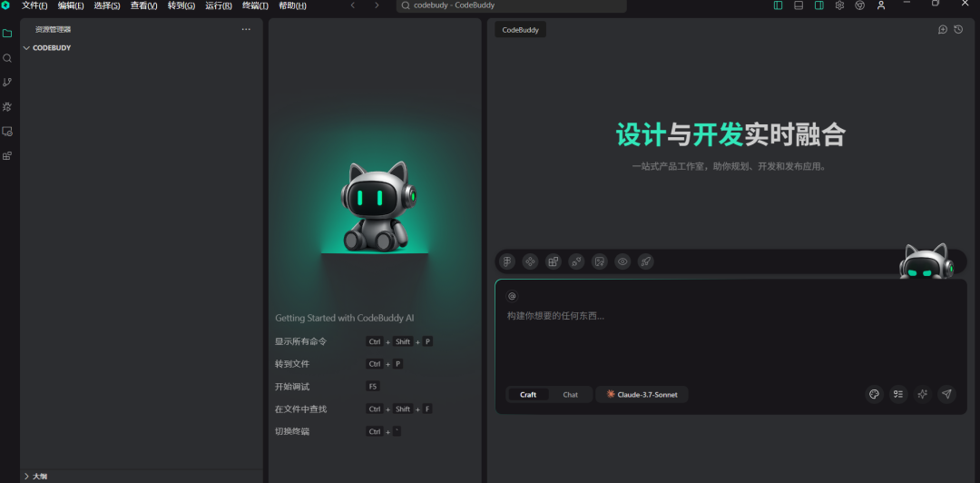Open the 文件(F) menu
The width and height of the screenshot is (980, 483).
click(34, 5)
